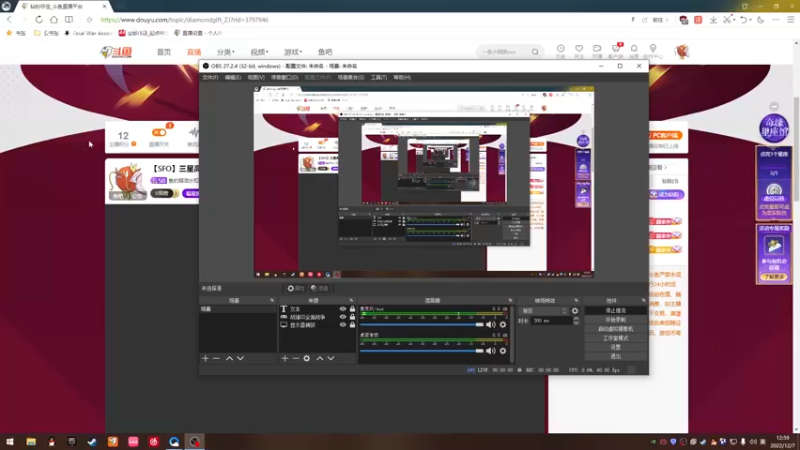Pop out the Sources dock via its header icon
This screenshot has height=450, width=800.
point(351,301)
